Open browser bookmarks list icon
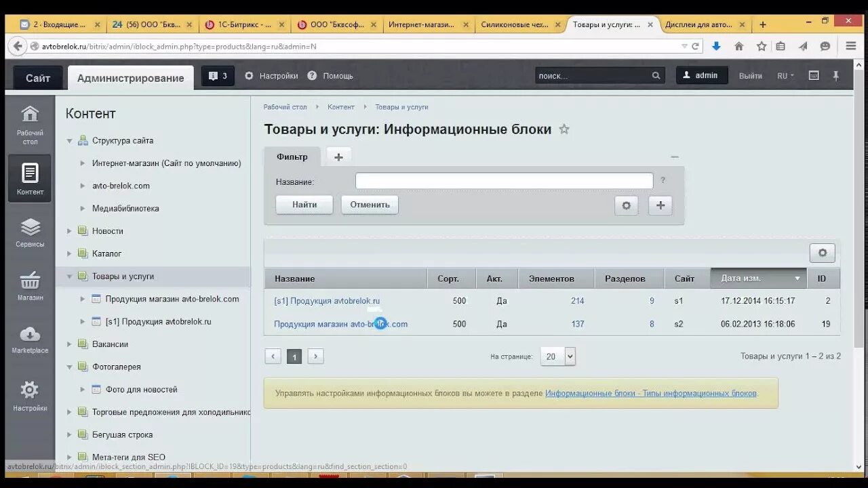The width and height of the screenshot is (868, 488). coord(781,46)
